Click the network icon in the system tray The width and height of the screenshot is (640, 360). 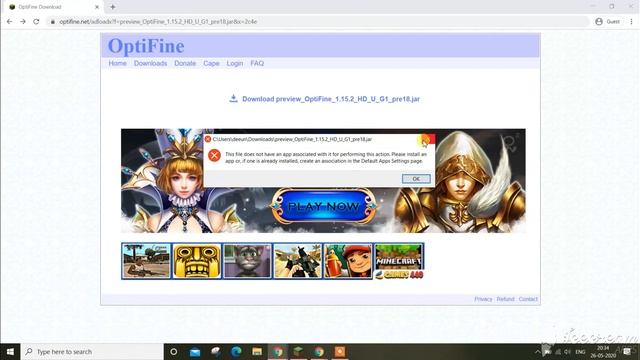point(558,352)
